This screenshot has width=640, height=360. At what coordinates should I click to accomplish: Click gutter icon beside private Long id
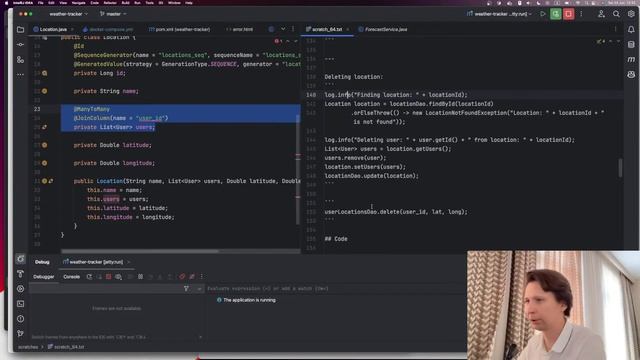click(x=44, y=73)
